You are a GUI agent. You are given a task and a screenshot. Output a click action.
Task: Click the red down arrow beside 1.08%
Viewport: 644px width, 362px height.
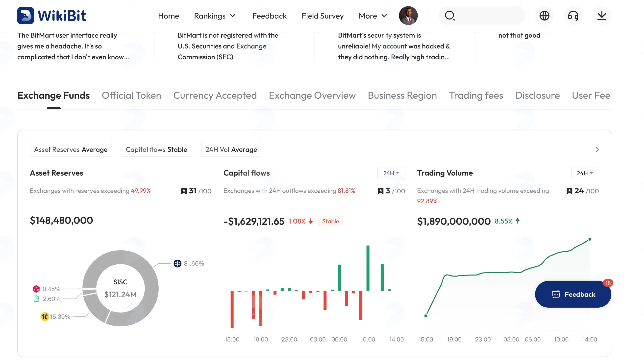coord(311,221)
